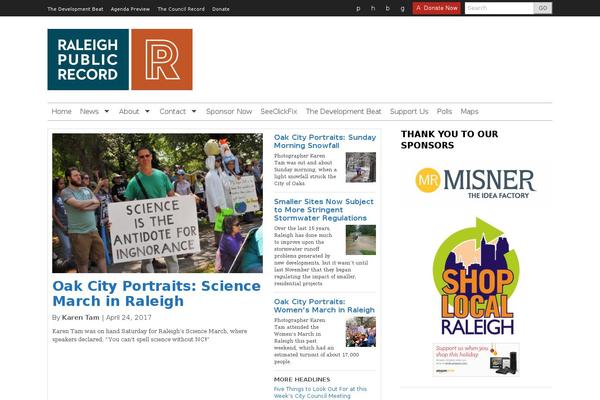Viewport: 600px width, 400px height.
Task: Open Women's March in Raleigh headline
Action: click(x=324, y=306)
